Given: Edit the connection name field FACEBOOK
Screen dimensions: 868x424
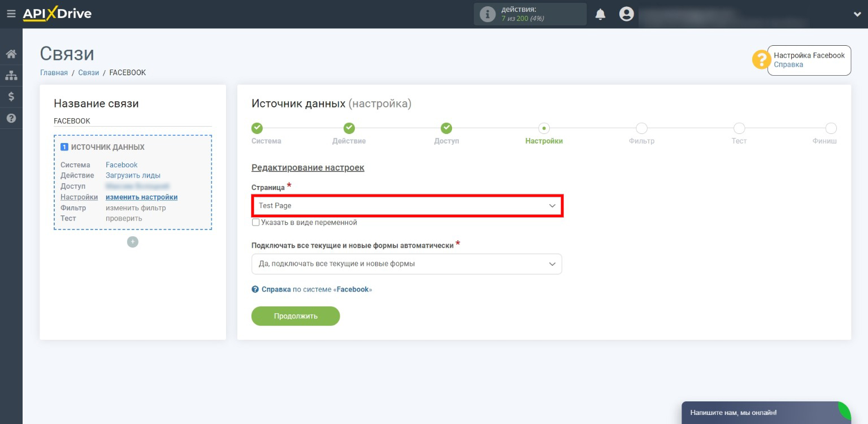Looking at the screenshot, I should click(133, 121).
